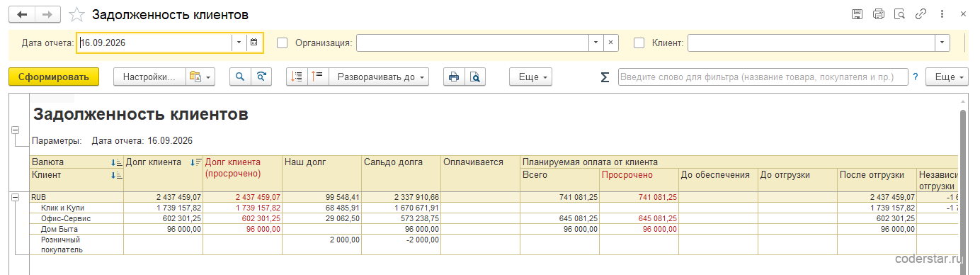Screen dimensions: 980x275
Task: Open help via blue question mark
Action: (x=916, y=77)
